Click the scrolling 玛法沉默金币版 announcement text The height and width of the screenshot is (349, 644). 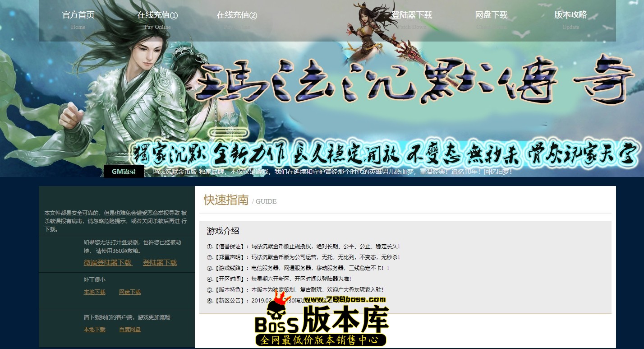coord(331,172)
